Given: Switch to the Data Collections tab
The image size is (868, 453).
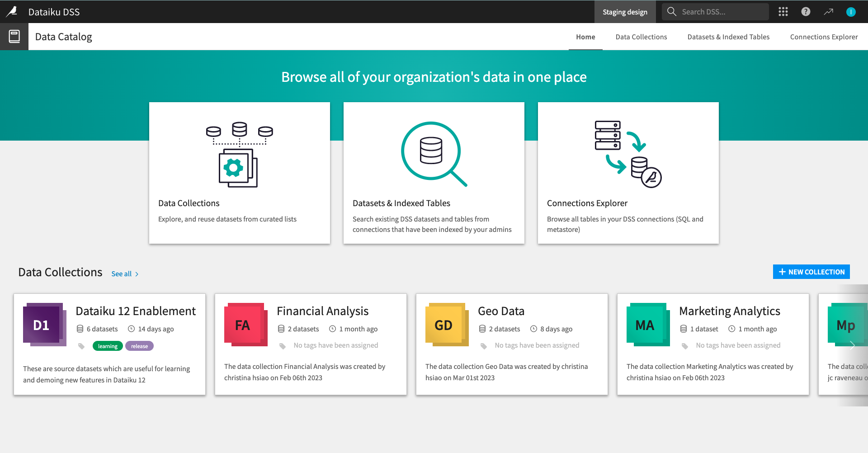Looking at the screenshot, I should coord(641,37).
